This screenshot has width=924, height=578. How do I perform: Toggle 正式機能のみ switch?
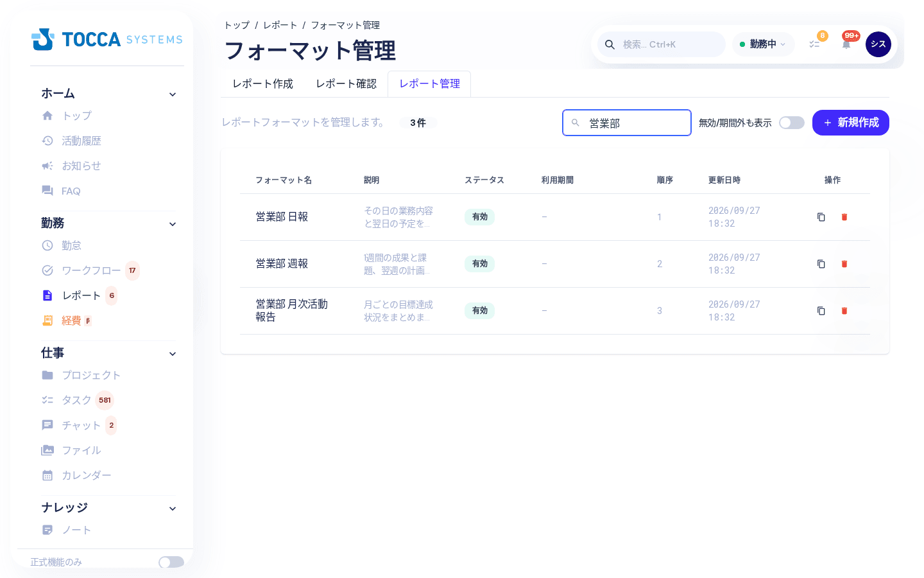171,562
